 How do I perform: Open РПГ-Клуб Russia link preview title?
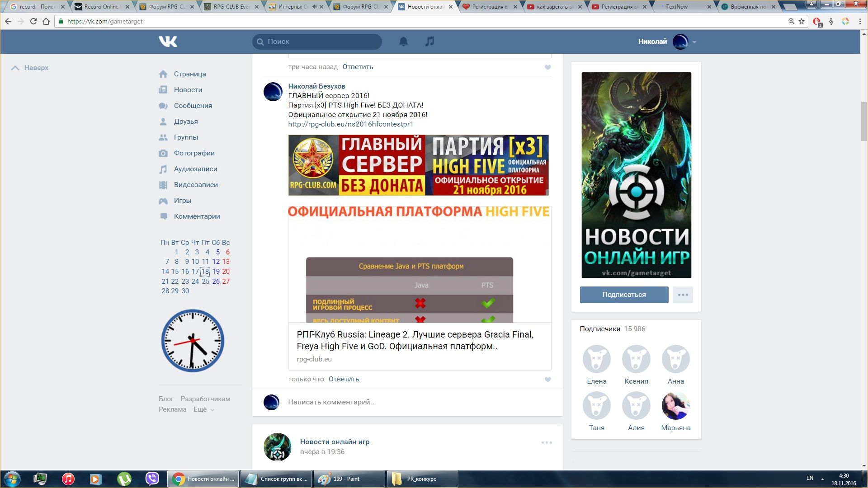(415, 341)
